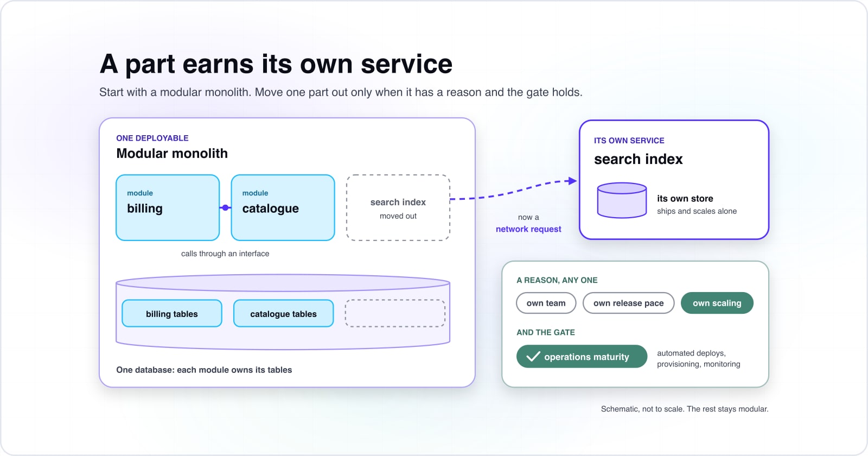Click 'calls through an interface' caption

click(x=225, y=254)
